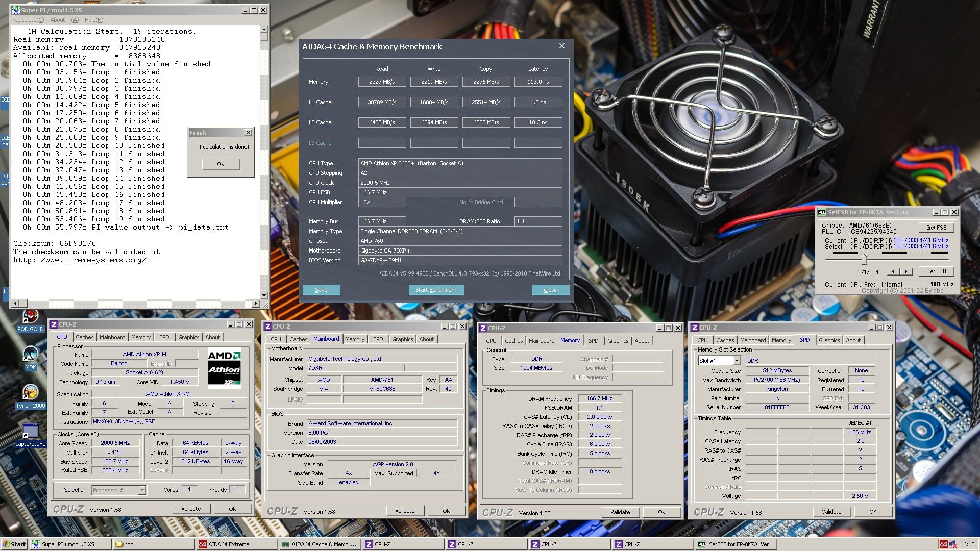The height and width of the screenshot is (551, 980).
Task: Click the DRAM Frequency value 166.7 MHz
Action: 600,399
